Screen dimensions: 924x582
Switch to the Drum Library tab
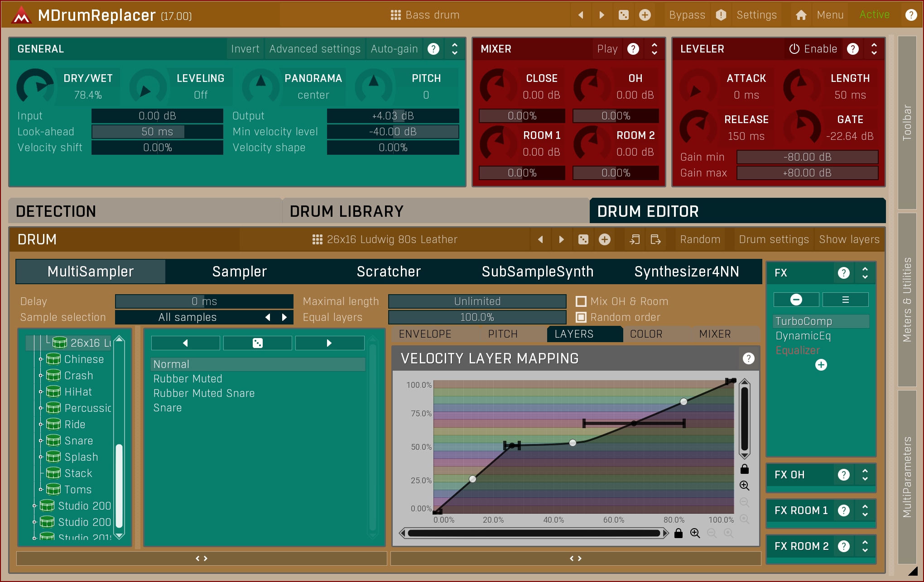[x=346, y=211]
